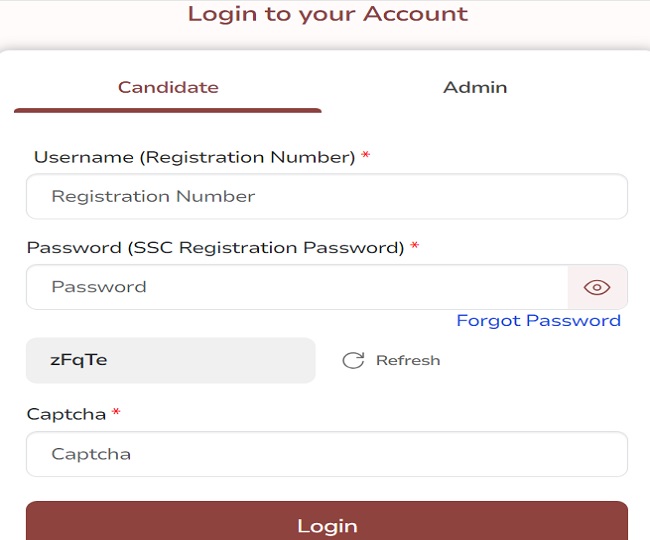The width and height of the screenshot is (650, 540).
Task: Click the Login to your Account heading
Action: (328, 15)
